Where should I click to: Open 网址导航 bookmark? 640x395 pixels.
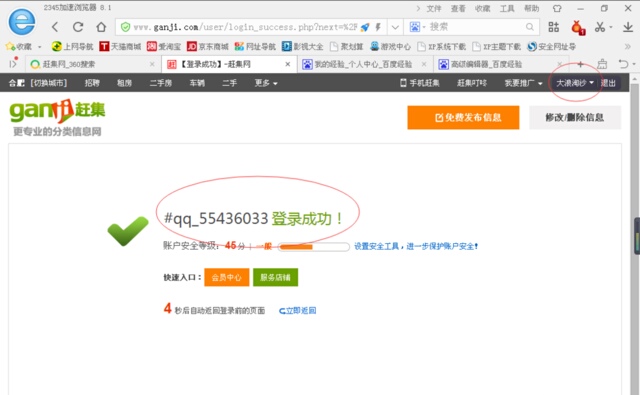(255, 47)
